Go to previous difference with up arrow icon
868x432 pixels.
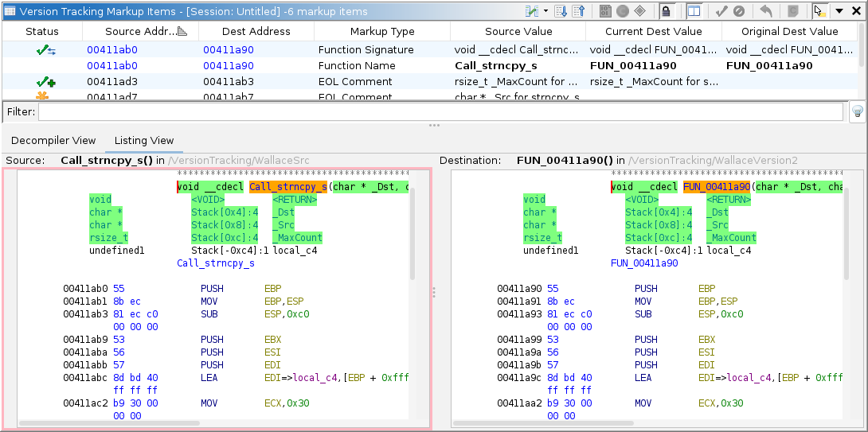pos(579,11)
